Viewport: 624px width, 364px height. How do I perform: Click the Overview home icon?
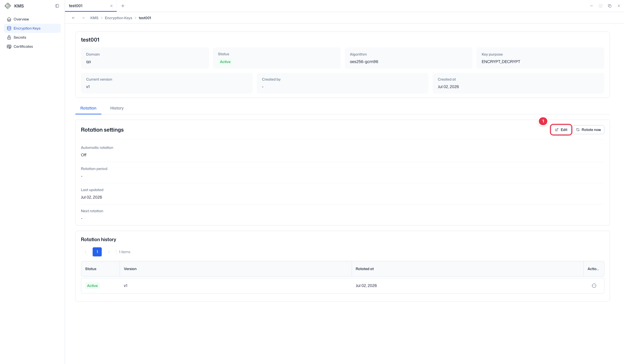point(9,19)
